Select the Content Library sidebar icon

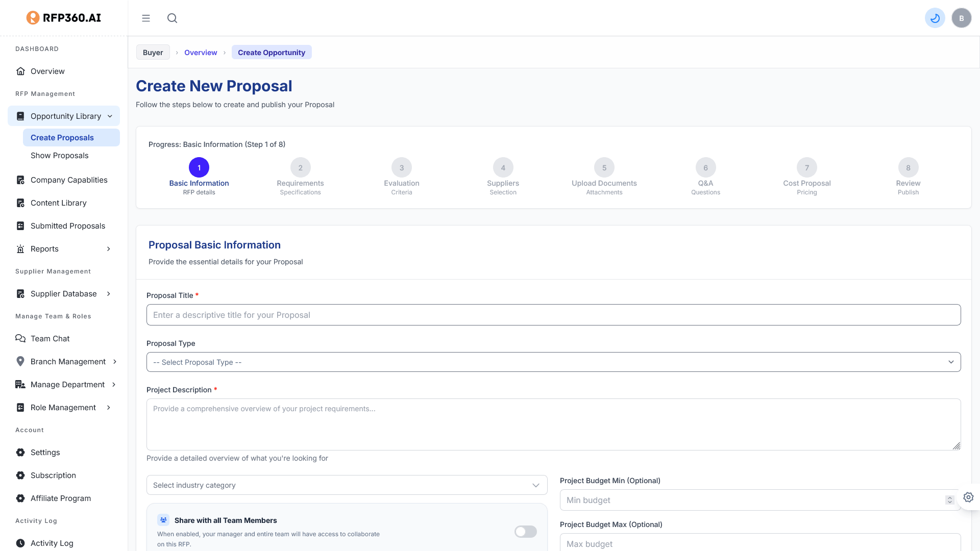click(20, 203)
